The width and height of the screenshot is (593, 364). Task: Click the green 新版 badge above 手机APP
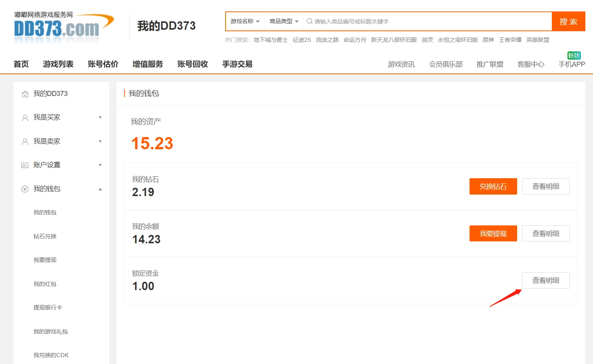click(x=574, y=56)
